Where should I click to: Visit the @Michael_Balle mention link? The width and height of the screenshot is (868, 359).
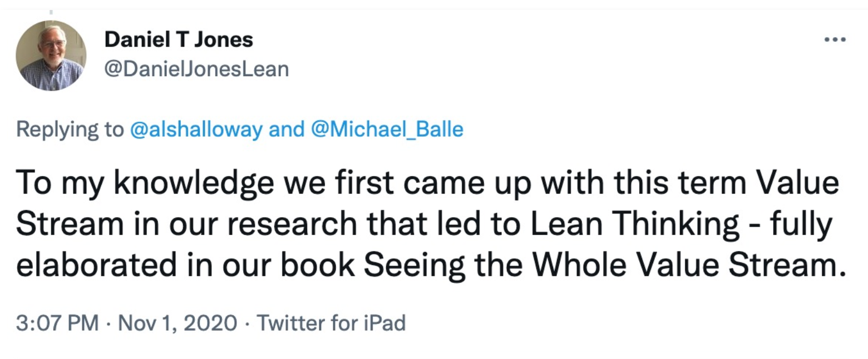(388, 129)
